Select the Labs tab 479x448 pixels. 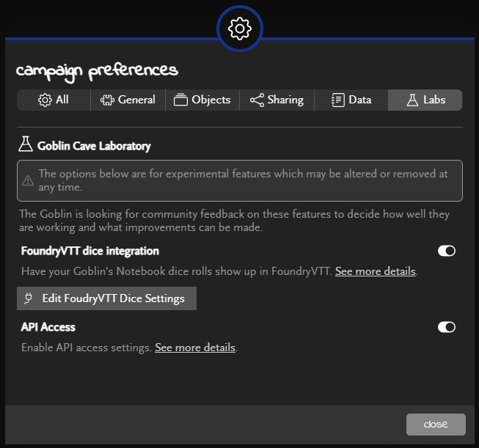pyautogui.click(x=425, y=100)
